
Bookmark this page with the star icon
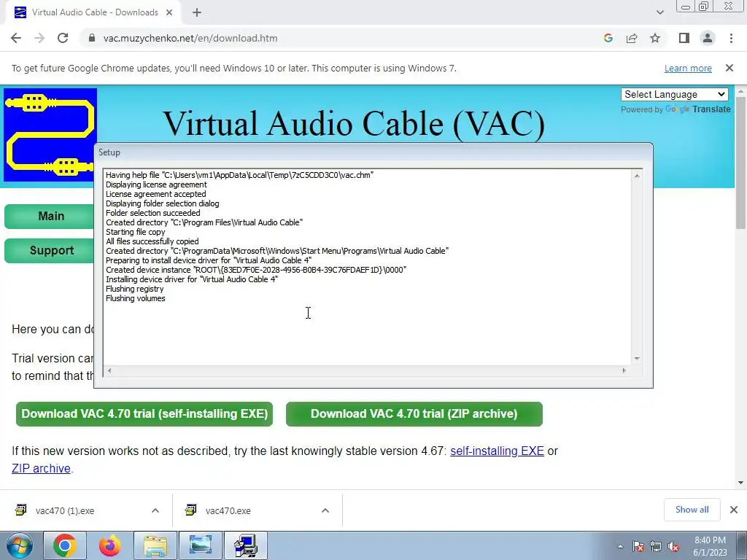[655, 38]
